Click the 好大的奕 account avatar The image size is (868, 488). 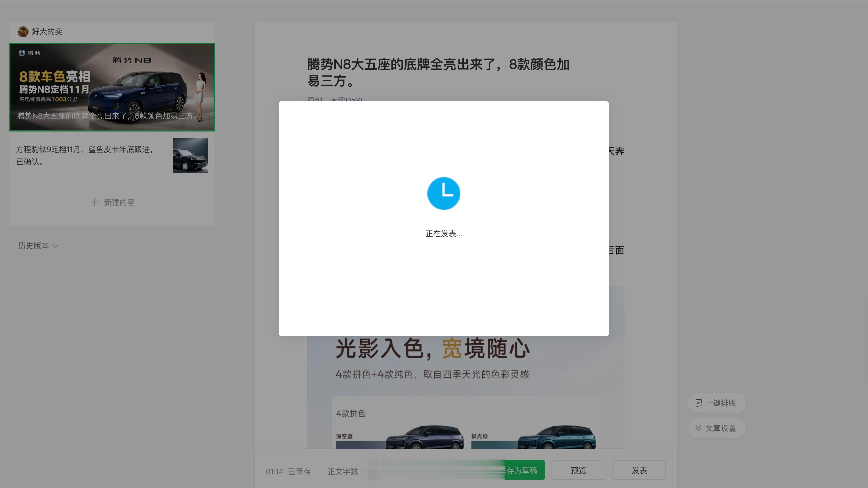[23, 32]
